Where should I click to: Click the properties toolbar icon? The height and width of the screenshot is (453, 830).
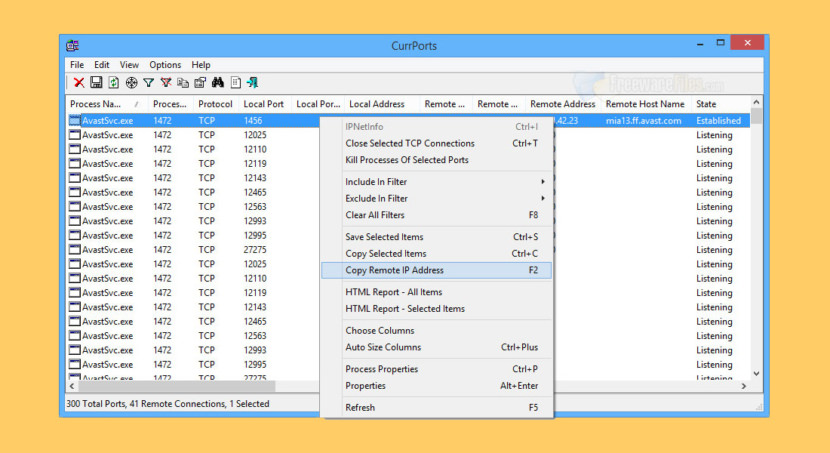pos(200,83)
